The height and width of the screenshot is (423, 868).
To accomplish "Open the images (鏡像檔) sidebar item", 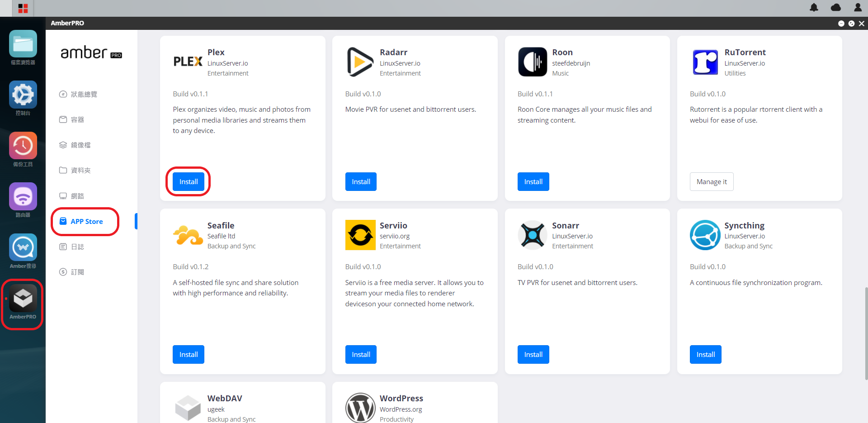I will point(75,145).
